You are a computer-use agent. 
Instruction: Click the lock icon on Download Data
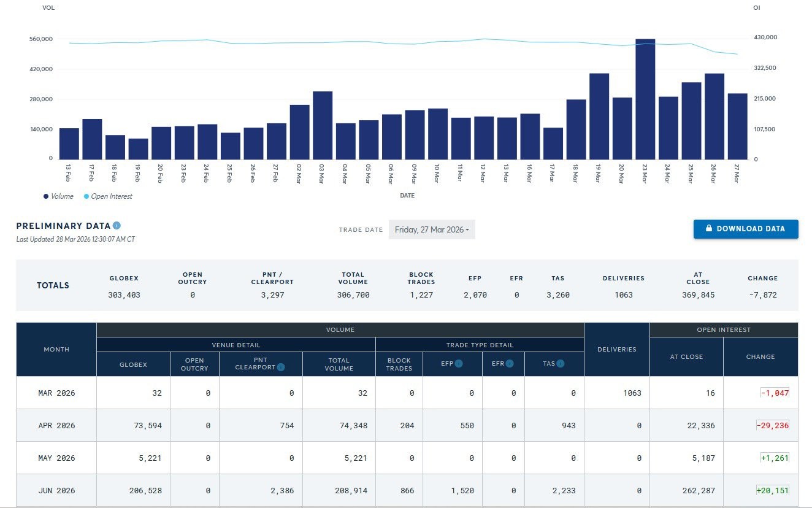point(709,229)
